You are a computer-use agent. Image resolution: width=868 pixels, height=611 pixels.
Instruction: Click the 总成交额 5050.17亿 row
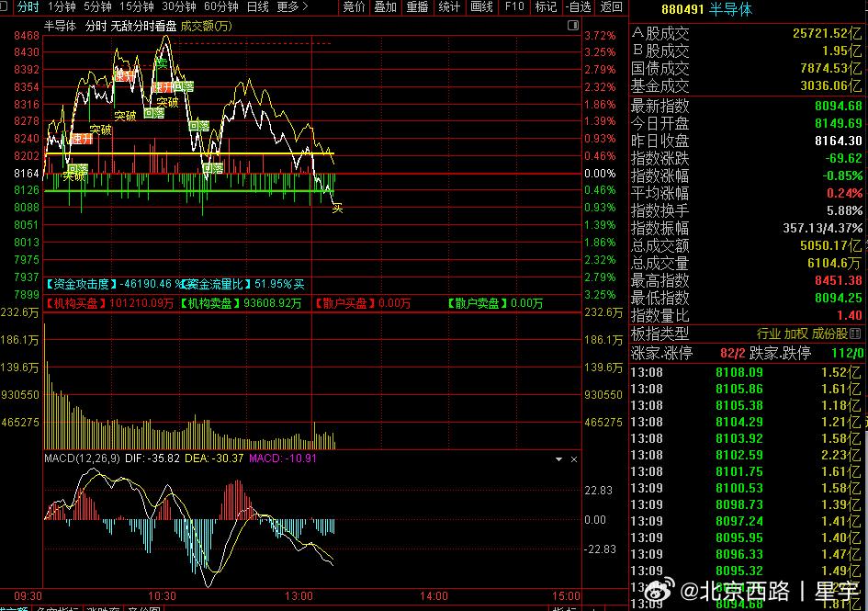coord(747,246)
